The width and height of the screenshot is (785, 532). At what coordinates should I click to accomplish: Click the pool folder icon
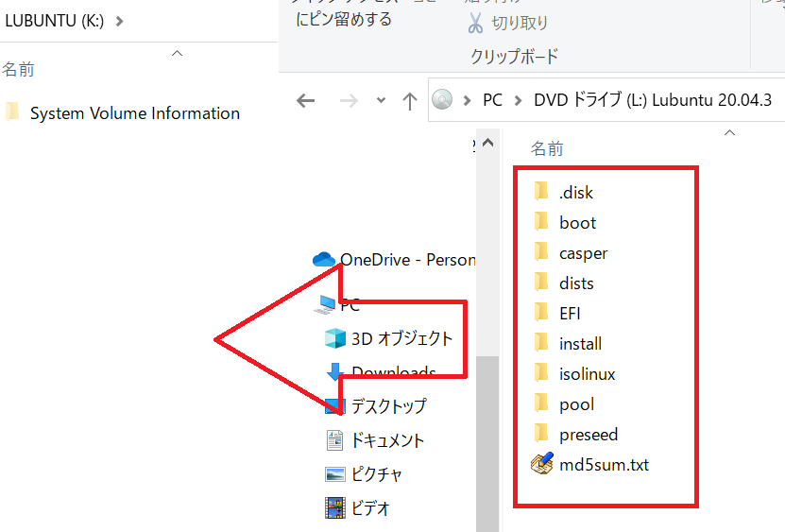pyautogui.click(x=541, y=403)
